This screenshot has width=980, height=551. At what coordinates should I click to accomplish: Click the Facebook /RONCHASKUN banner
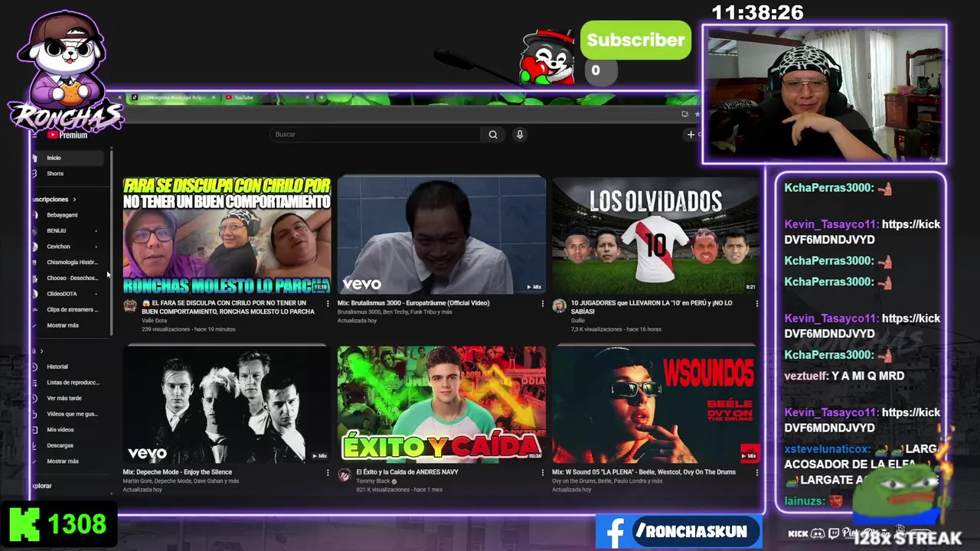(678, 532)
